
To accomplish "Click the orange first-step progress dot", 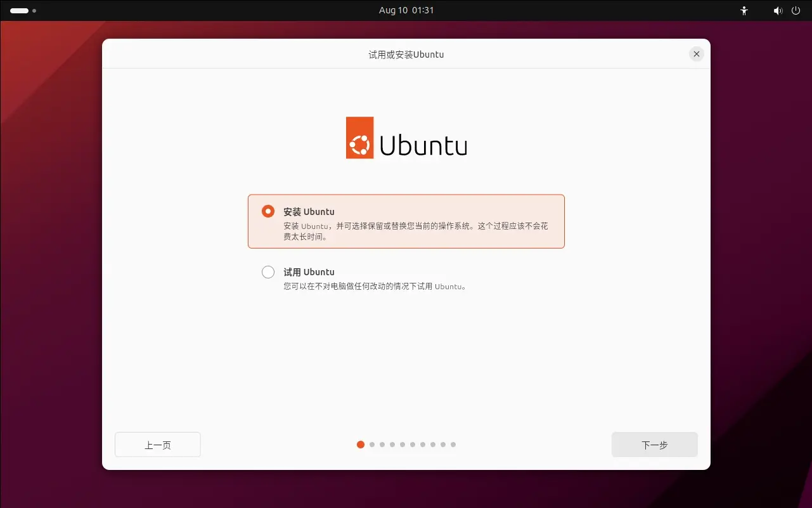I will [x=361, y=445].
